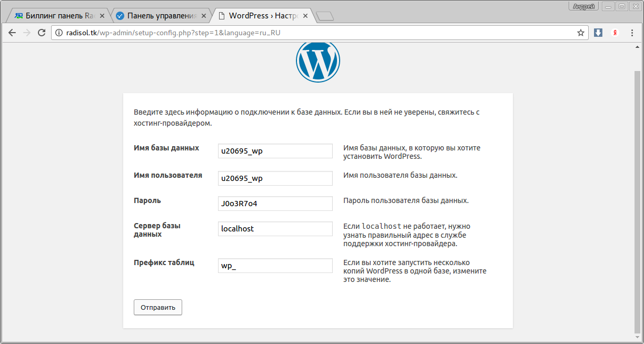
Task: Select the WordPress › Настро tab
Action: tap(262, 16)
